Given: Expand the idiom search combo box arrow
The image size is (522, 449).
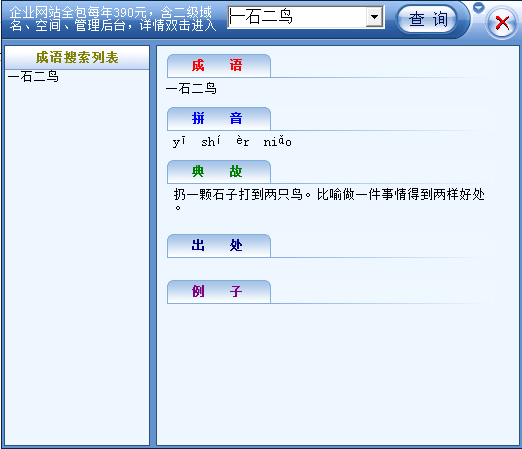Looking at the screenshot, I should (374, 17).
